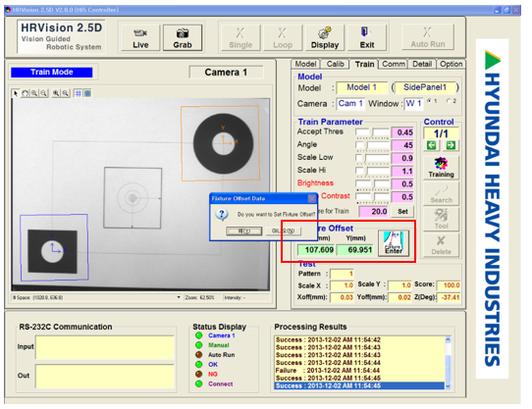Click the Set button beside 20.0

(x=402, y=212)
